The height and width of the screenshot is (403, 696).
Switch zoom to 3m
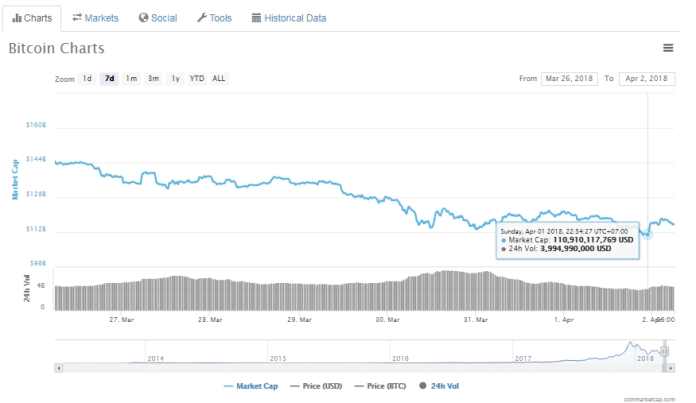[154, 79]
